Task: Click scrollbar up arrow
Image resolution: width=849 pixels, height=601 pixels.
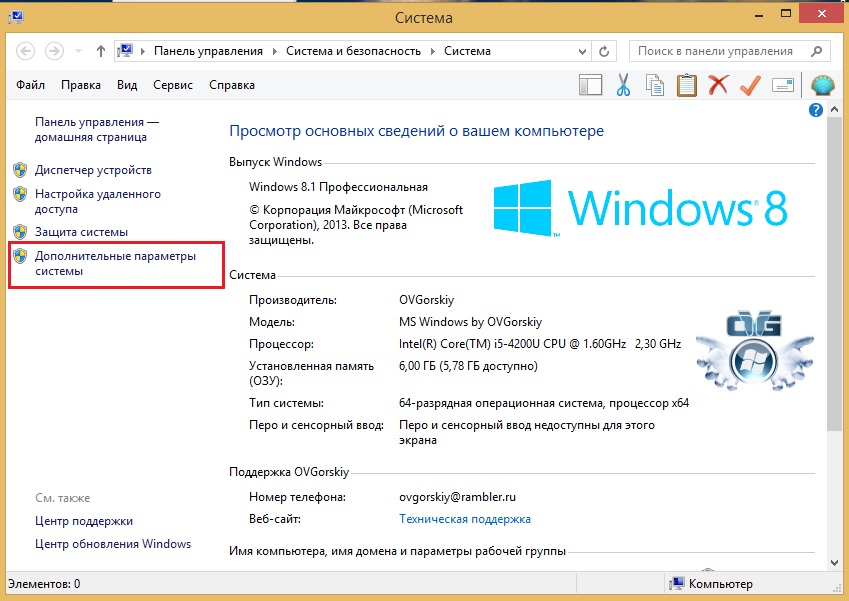Action: (834, 110)
